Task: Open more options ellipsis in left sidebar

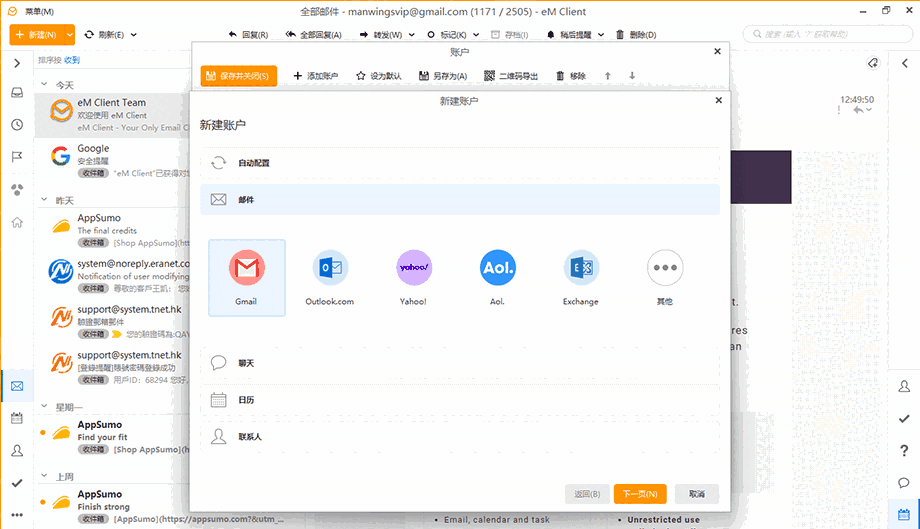Action: click(x=17, y=515)
